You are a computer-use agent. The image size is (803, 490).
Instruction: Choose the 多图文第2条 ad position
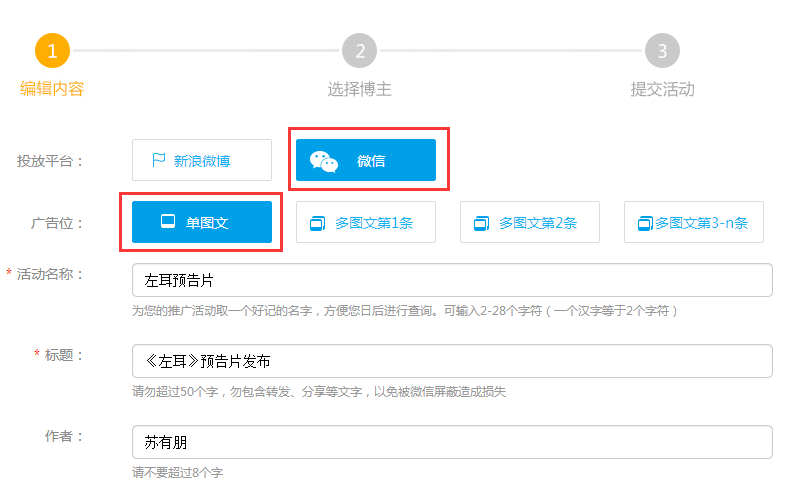(530, 222)
